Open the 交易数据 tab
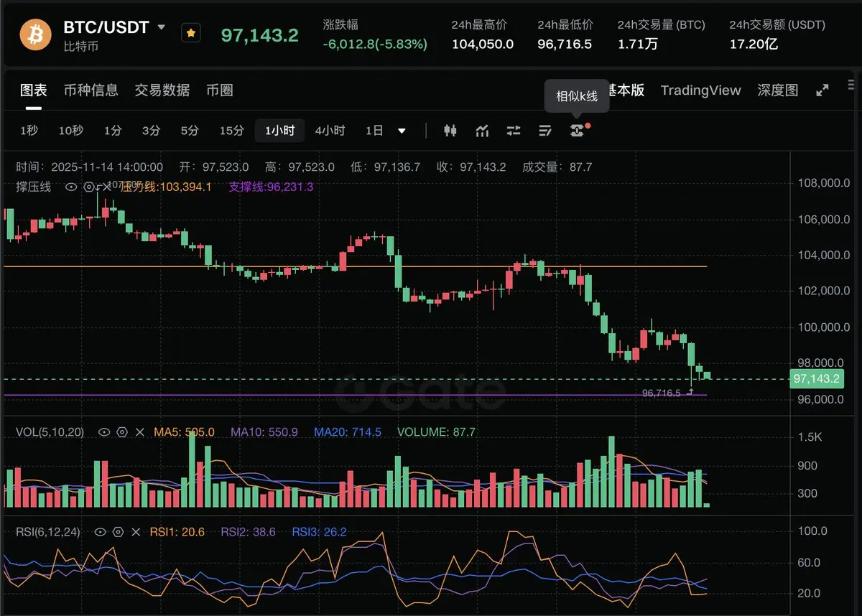862x616 pixels. [162, 90]
